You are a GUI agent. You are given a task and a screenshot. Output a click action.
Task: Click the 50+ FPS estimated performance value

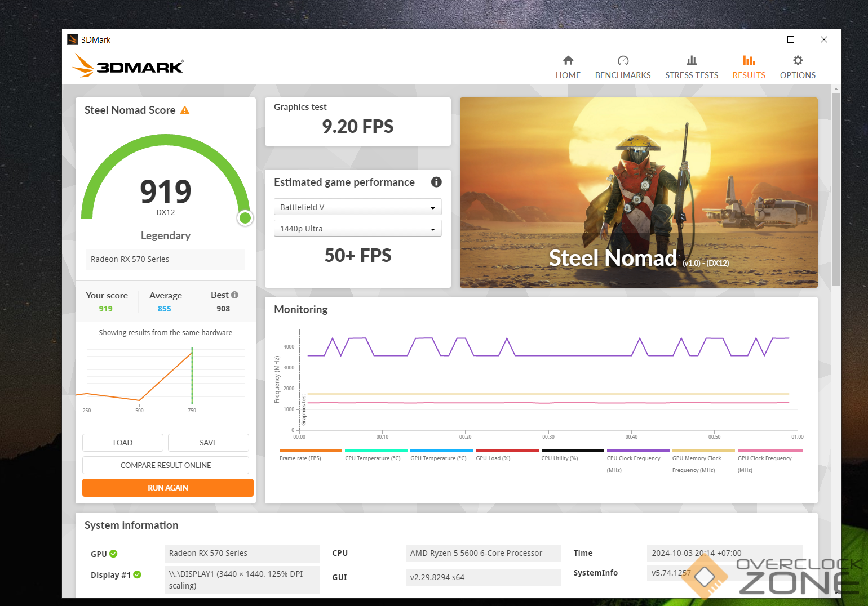358,256
